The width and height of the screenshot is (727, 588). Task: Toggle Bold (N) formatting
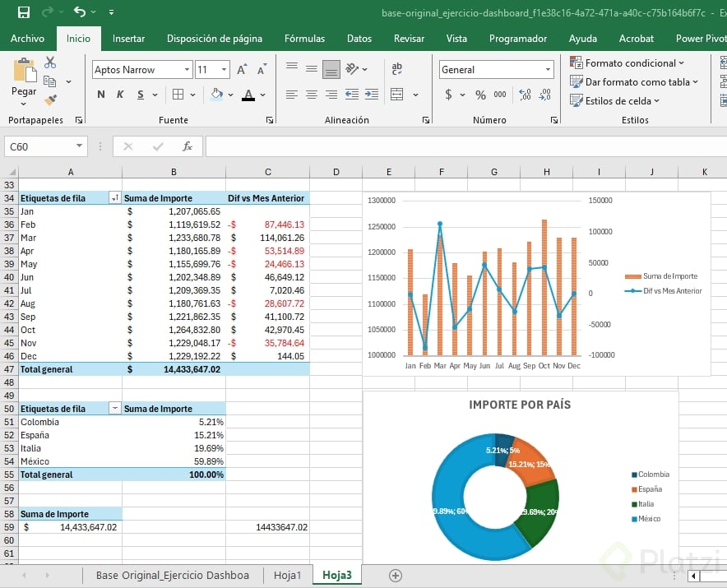coord(101,95)
